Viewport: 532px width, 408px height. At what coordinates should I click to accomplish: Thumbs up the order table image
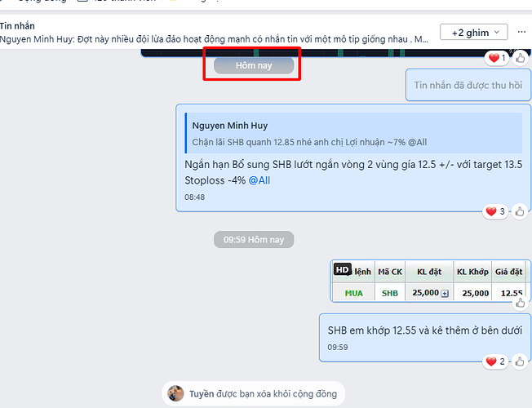coord(521,303)
